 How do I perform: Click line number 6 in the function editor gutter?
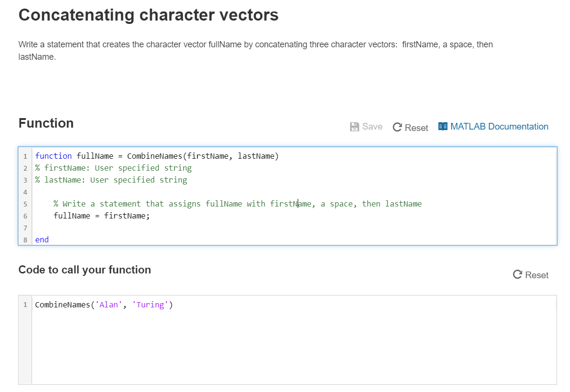pos(25,216)
